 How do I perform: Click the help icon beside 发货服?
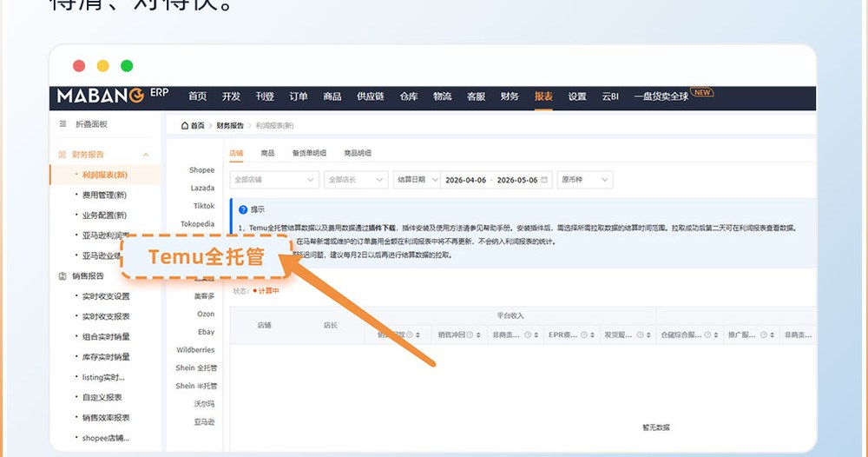coord(640,335)
